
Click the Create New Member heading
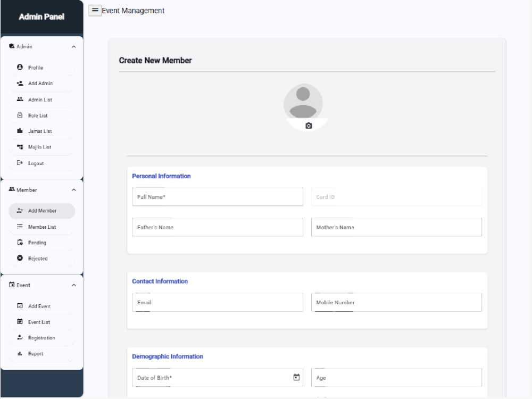point(155,61)
